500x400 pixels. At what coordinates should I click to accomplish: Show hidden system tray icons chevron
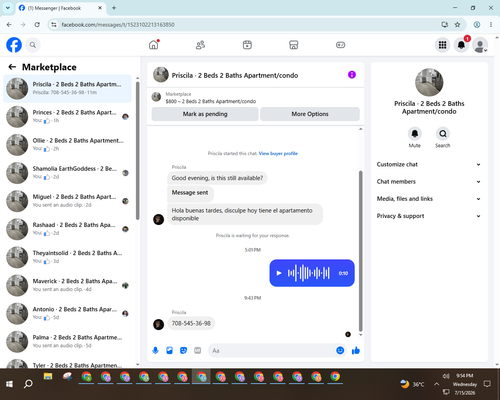[x=436, y=384]
